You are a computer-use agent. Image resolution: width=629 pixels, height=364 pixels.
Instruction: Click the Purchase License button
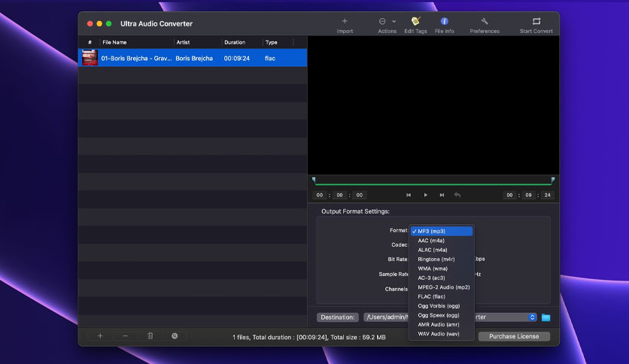click(x=514, y=336)
